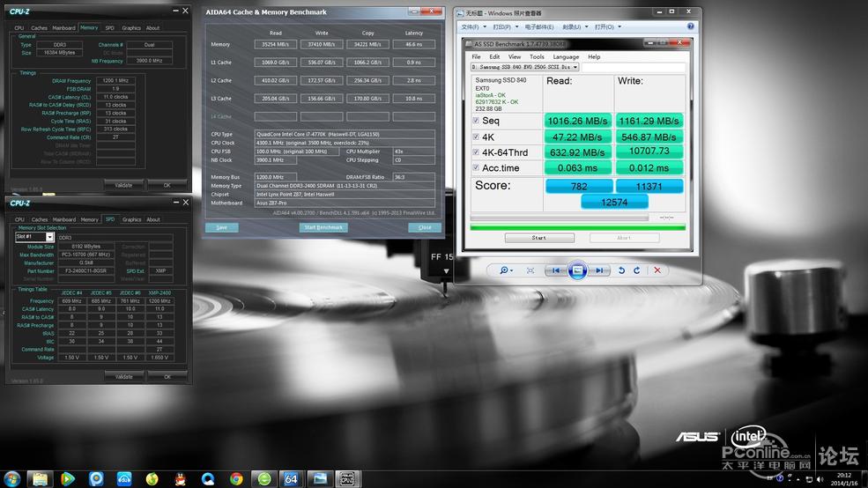Go to previous photo in Photo Viewer

[x=555, y=270]
